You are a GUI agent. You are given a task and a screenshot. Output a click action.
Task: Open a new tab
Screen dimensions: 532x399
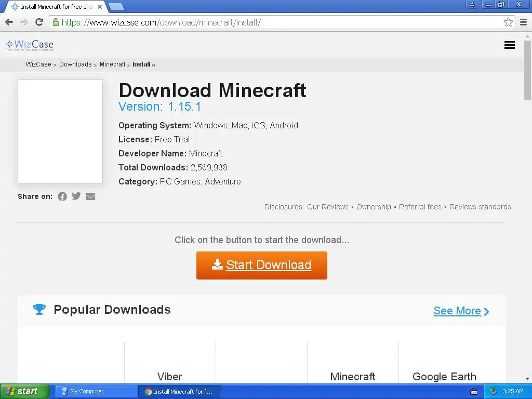[x=116, y=7]
